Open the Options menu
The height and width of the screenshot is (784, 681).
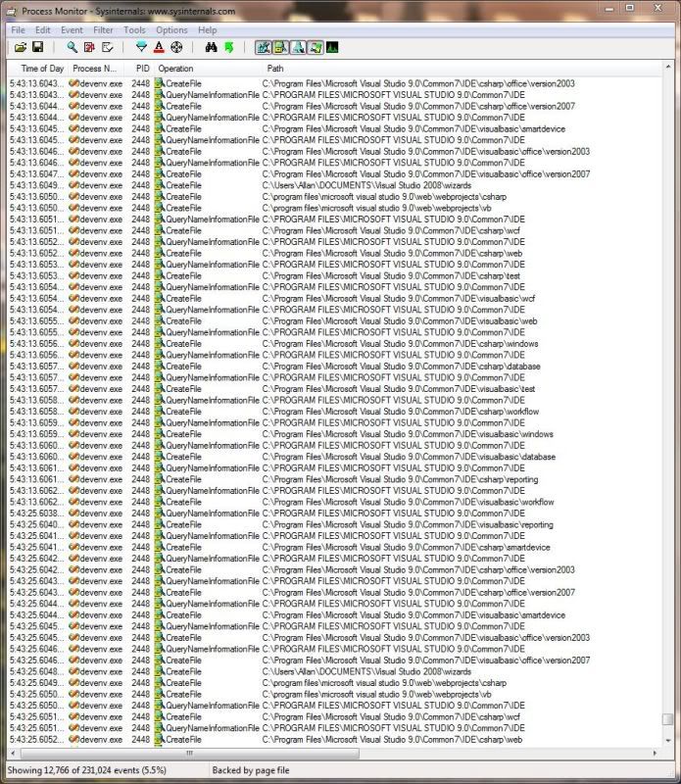pos(171,30)
